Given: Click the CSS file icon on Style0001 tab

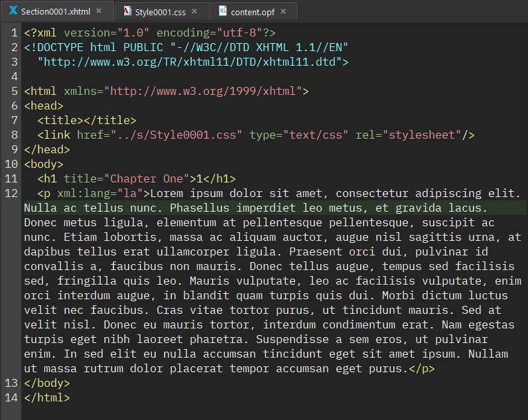Looking at the screenshot, I should [127, 11].
